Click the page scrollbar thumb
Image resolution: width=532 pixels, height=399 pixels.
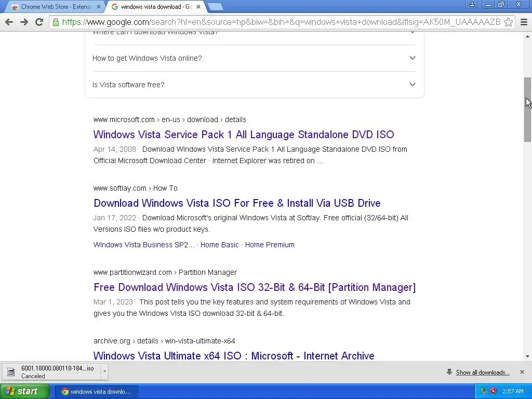point(527,110)
